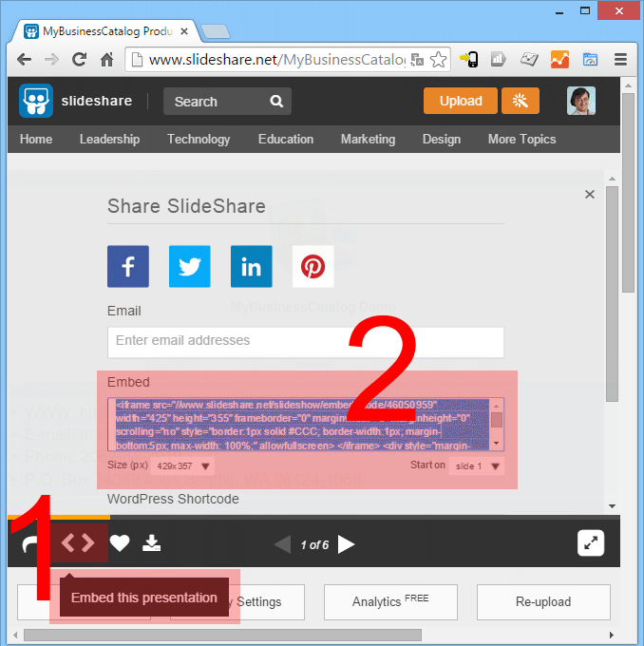644x646 pixels.
Task: Click the share dialog vertical scrollbar thumb
Action: (x=612, y=294)
